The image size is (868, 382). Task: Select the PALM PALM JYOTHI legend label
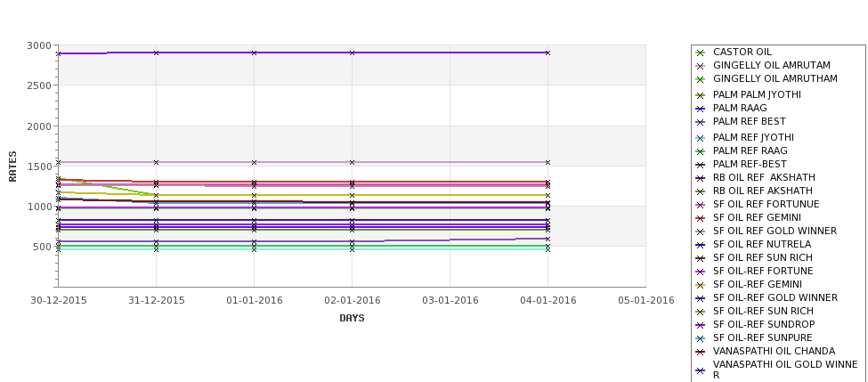click(757, 94)
